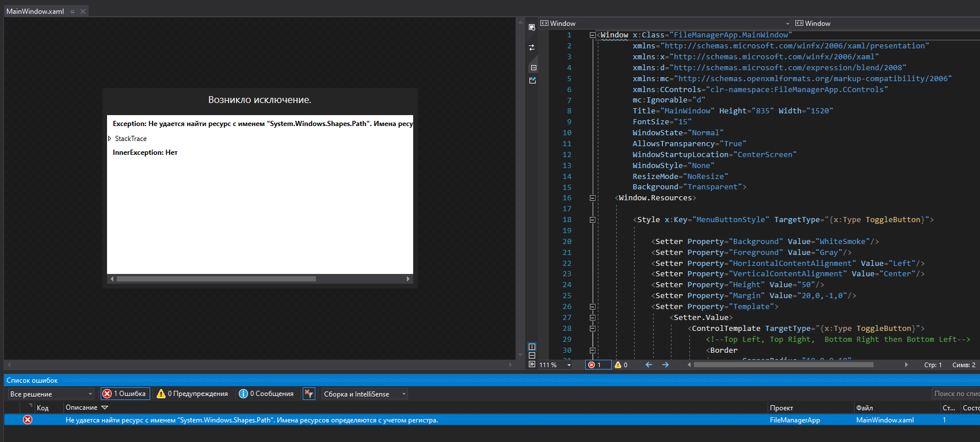Click the exception box horizontal scrollbar
The height and width of the screenshot is (442, 980).
click(216, 279)
